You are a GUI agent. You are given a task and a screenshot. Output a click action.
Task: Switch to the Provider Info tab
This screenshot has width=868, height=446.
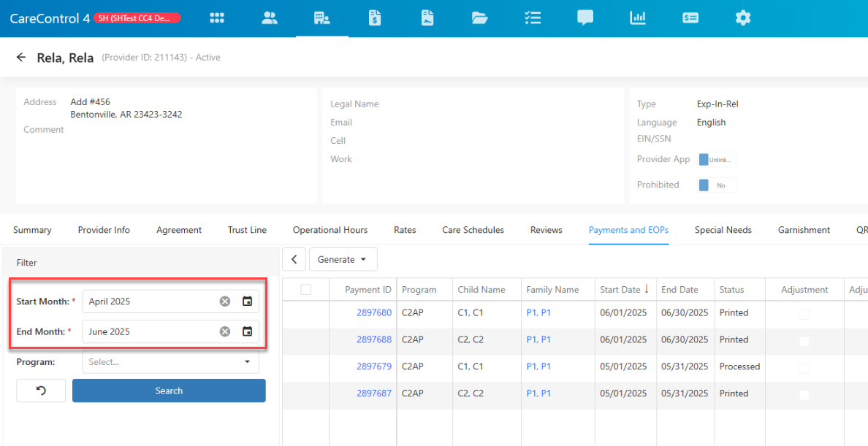point(104,230)
